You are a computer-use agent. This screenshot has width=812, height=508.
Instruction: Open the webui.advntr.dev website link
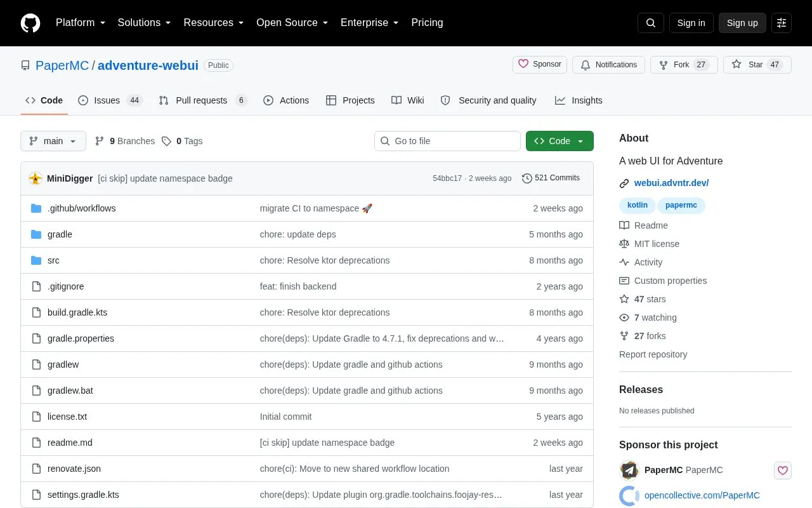(x=671, y=183)
